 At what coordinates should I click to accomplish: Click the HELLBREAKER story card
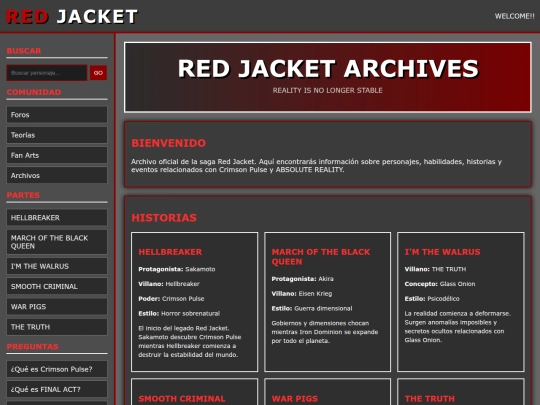point(195,302)
